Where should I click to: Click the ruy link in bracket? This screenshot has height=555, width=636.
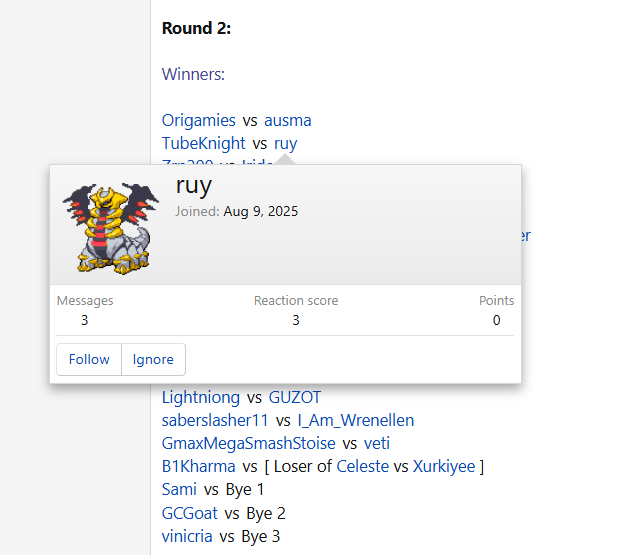pyautogui.click(x=285, y=143)
